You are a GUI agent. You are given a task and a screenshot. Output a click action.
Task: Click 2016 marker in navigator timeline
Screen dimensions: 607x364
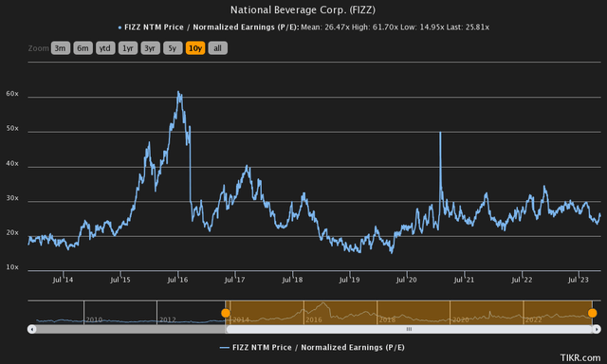314,319
